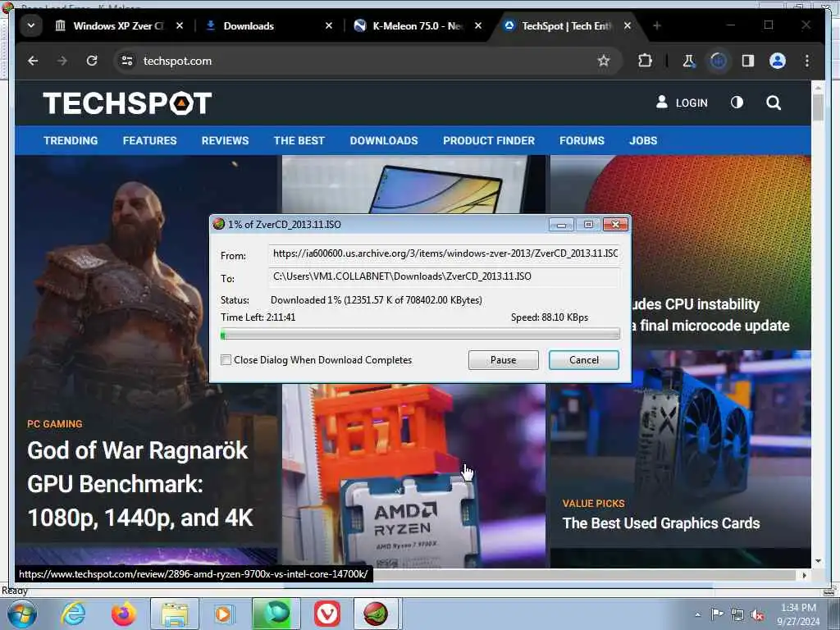Screen dimensions: 840x630
Task: Open Windows Media Player taskbar icon
Action: pyautogui.click(x=223, y=614)
